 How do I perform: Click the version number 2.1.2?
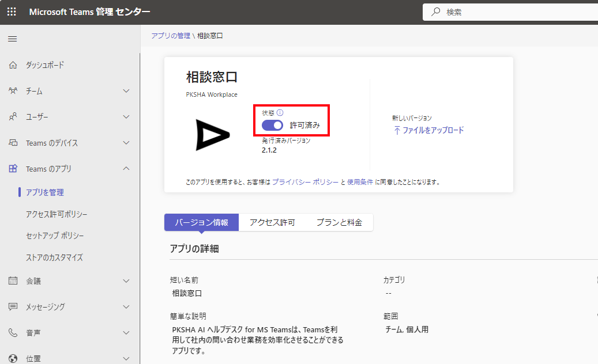tap(269, 150)
